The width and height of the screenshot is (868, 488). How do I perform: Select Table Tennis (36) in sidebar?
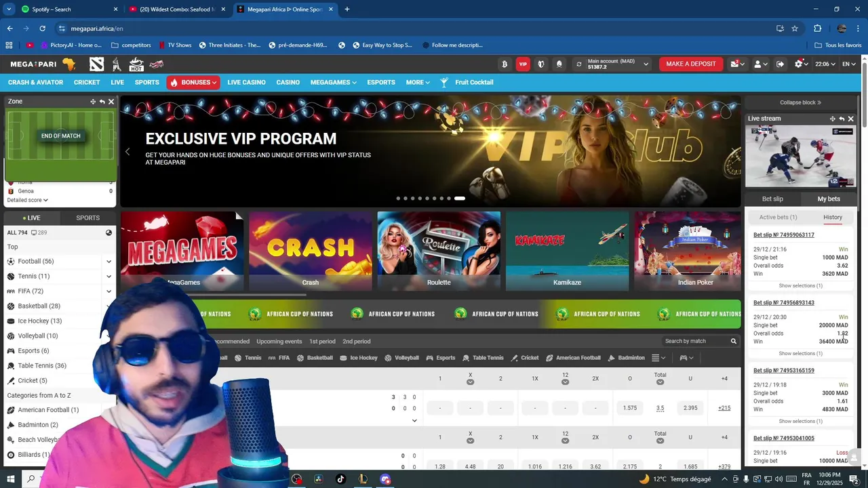42,365
